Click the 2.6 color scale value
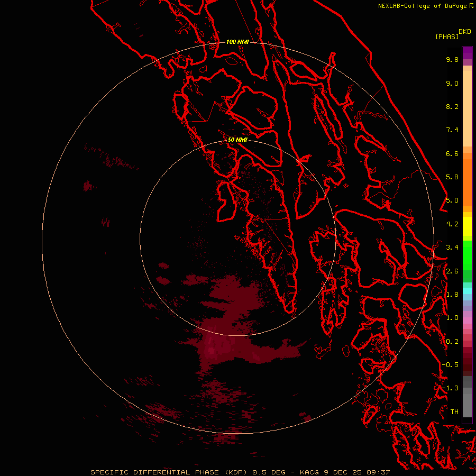This screenshot has height=476, width=476. coord(452,271)
